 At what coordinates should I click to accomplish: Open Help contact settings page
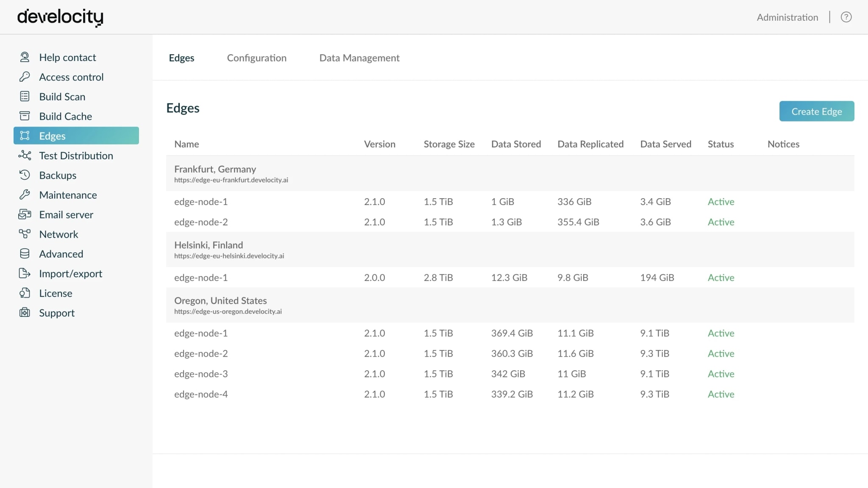[x=67, y=57]
